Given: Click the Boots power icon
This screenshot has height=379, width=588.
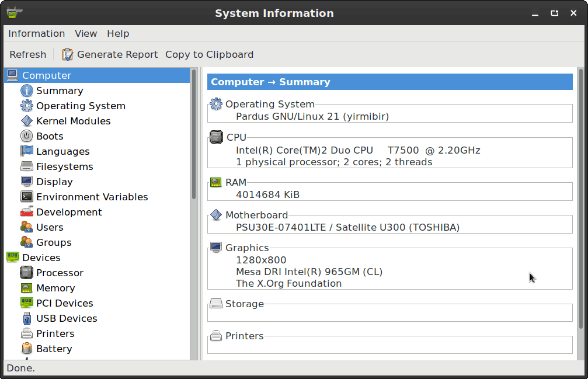Looking at the screenshot, I should (27, 136).
